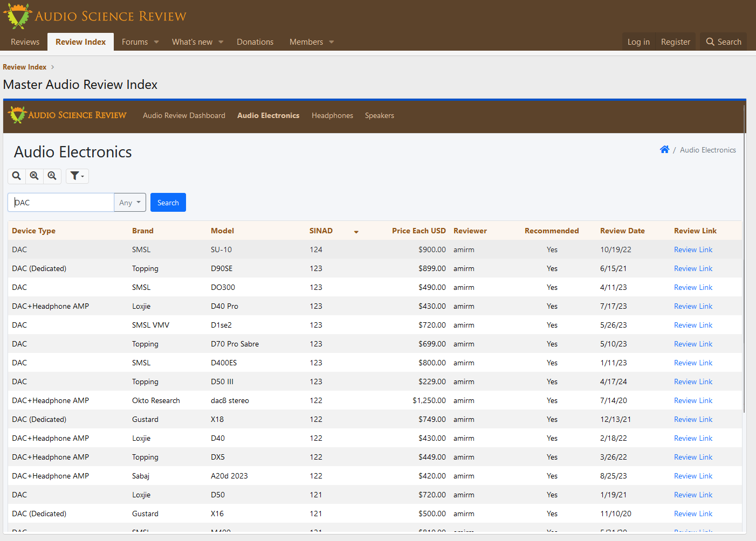Open advanced search magnifier with A
756x541 pixels.
[x=52, y=176]
